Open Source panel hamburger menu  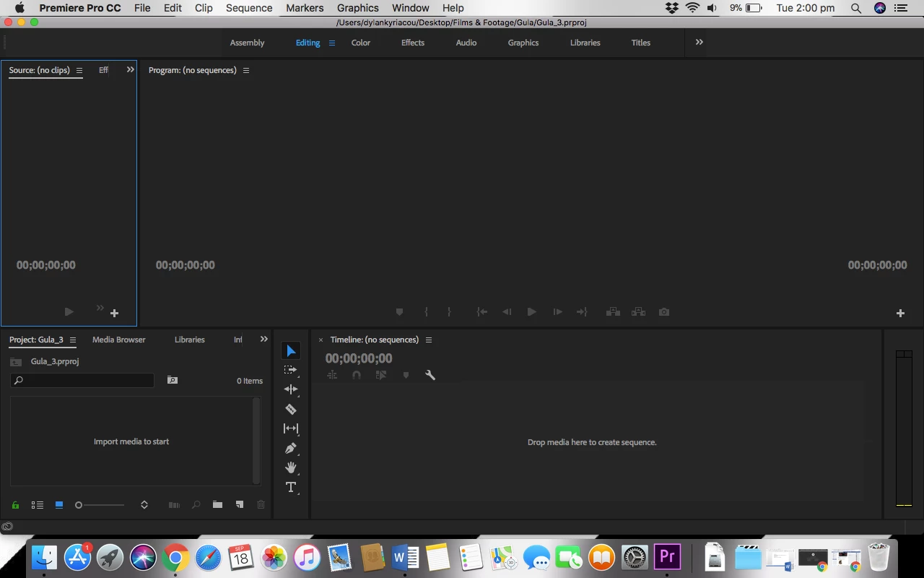tap(79, 70)
